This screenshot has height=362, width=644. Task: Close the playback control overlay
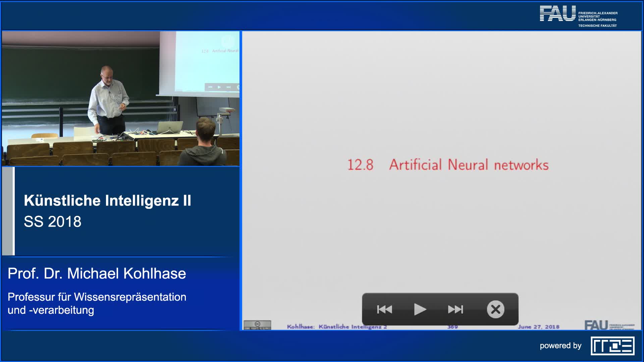point(495,309)
